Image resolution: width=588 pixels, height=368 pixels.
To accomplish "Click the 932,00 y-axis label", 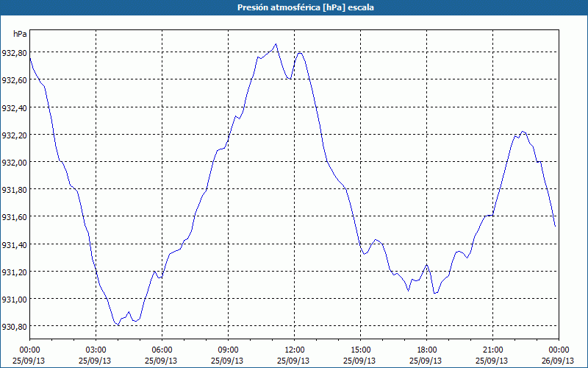I will pyautogui.click(x=15, y=163).
